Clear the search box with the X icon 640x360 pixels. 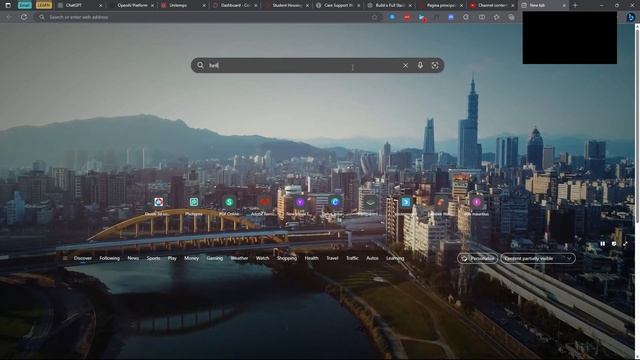405,65
